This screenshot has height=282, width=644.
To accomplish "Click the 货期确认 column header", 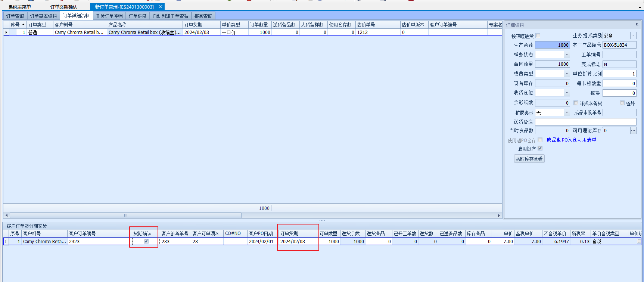I will coord(146,233).
